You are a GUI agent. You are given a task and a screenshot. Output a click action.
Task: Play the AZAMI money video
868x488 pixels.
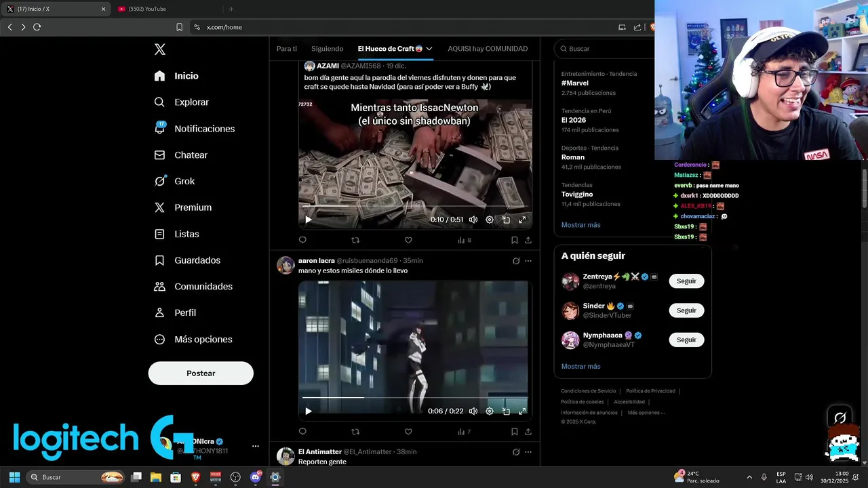(x=309, y=220)
